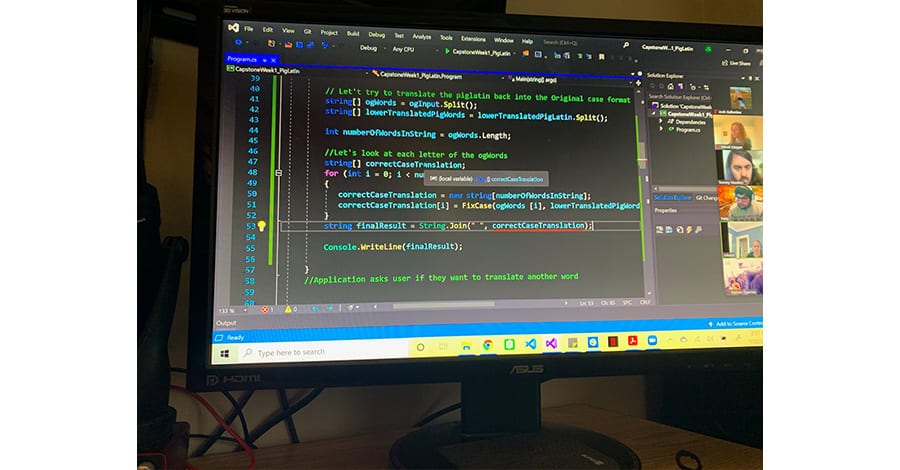Open the 133 % zoom level dropdown
The image size is (900, 470).
click(x=232, y=310)
